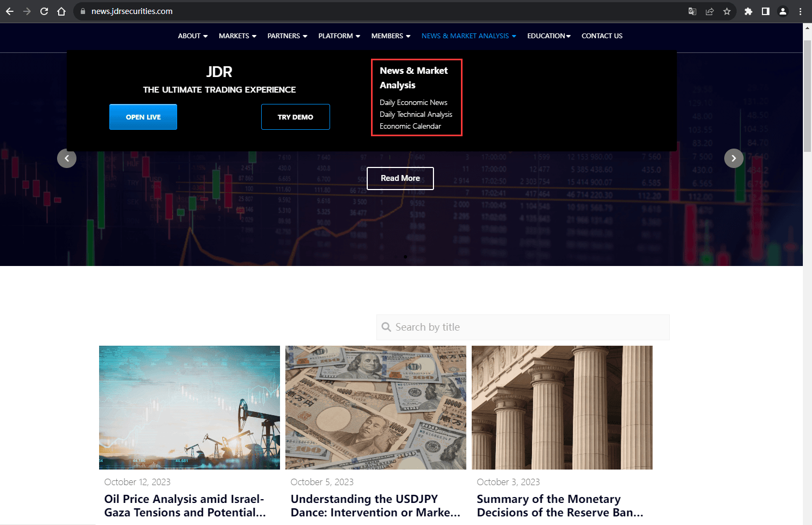
Task: Click the OPEN LIVE button
Action: (143, 117)
